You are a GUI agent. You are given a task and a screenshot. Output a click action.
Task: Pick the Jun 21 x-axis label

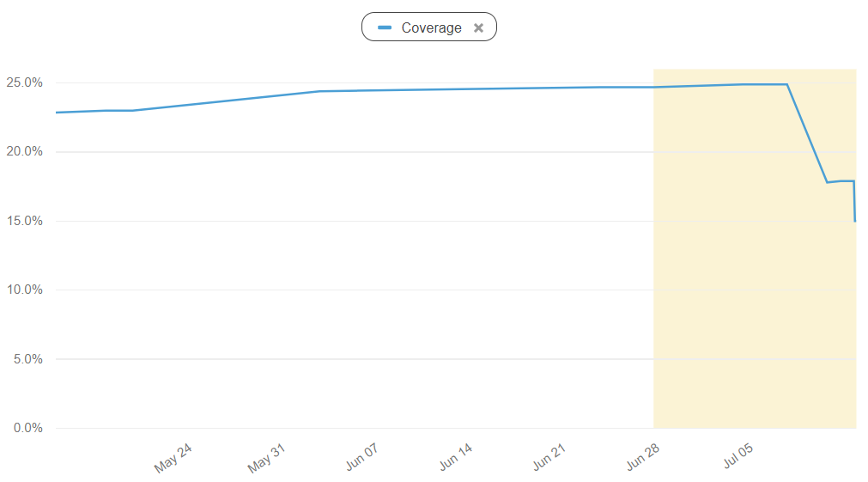click(549, 458)
